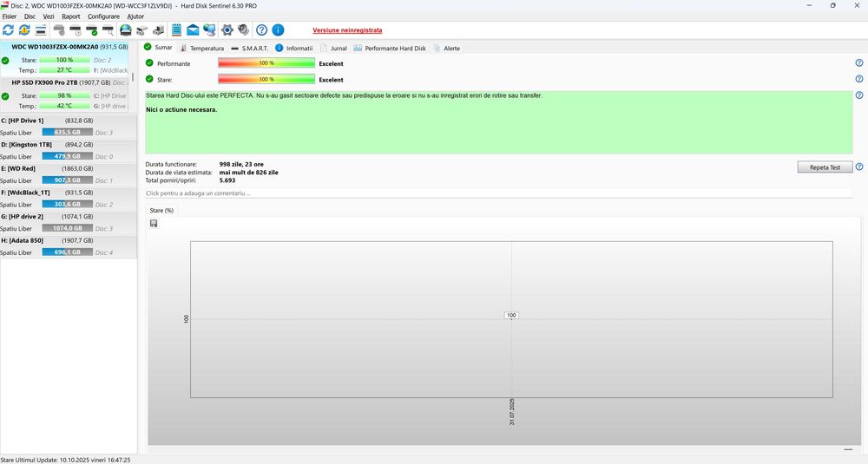The image size is (868, 464).
Task: Select the WDC WD1003FZEX-00MK2A0 disk entry
Action: pos(65,58)
